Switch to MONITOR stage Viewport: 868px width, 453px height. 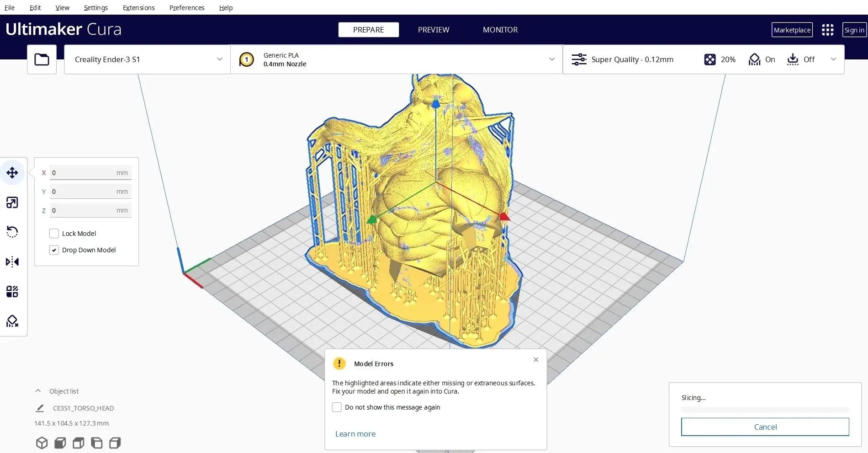pyautogui.click(x=500, y=30)
